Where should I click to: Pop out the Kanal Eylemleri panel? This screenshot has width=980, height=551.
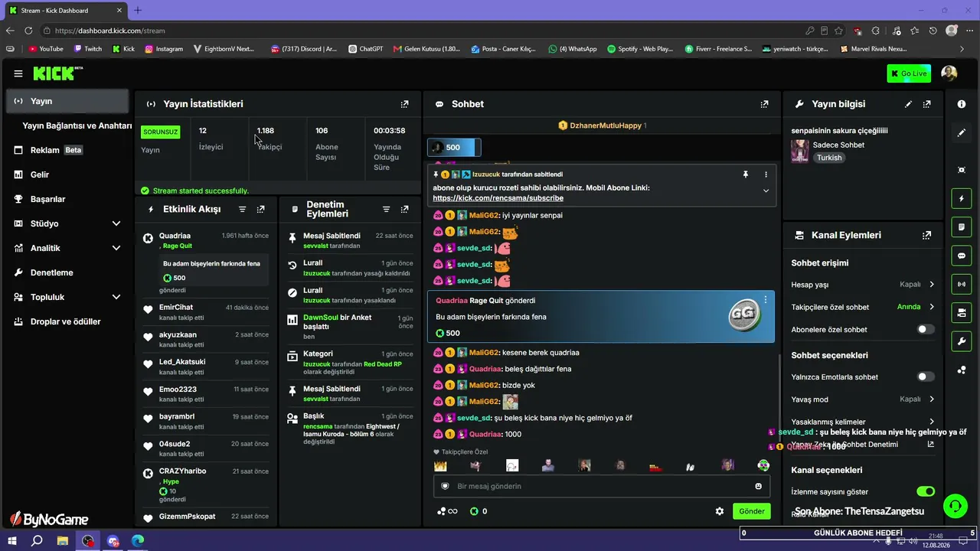927,235
